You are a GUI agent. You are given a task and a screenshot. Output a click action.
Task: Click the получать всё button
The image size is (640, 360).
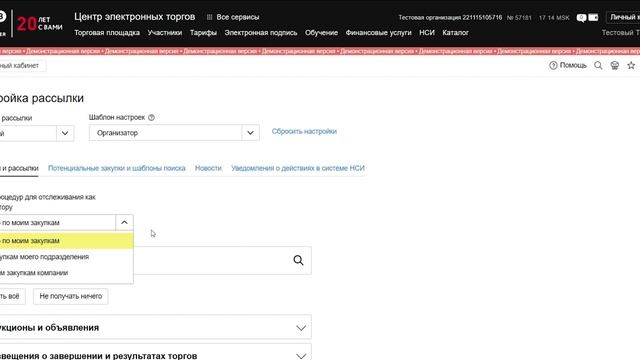pos(12,296)
